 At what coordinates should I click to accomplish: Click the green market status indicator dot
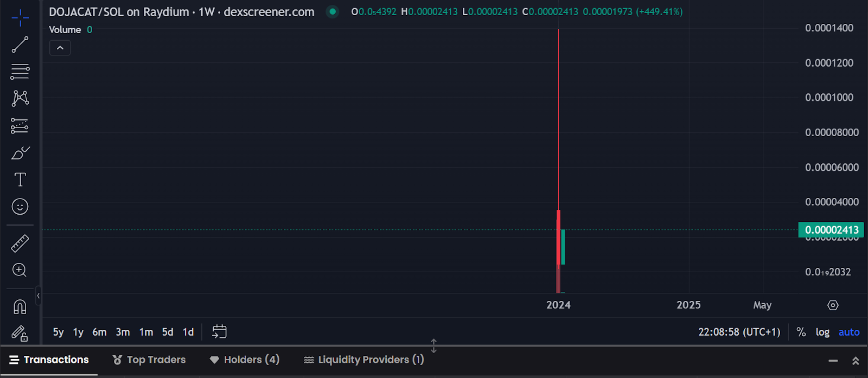pos(333,11)
